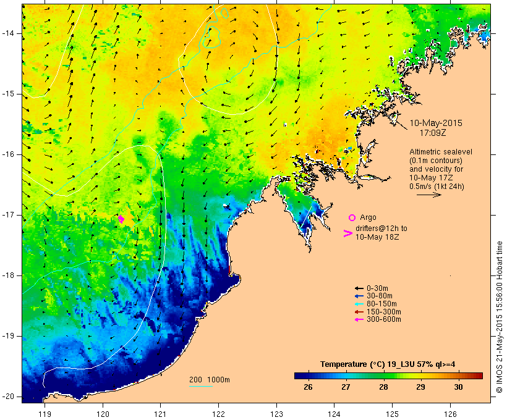Click the '30-80m' depth label

(379, 296)
